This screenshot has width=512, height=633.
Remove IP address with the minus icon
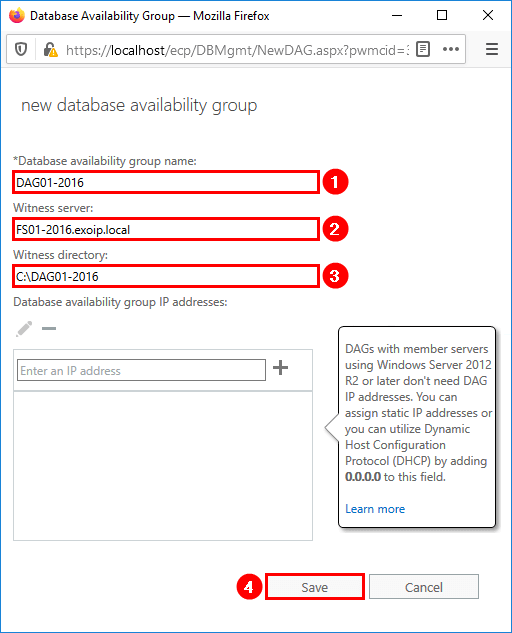point(49,329)
